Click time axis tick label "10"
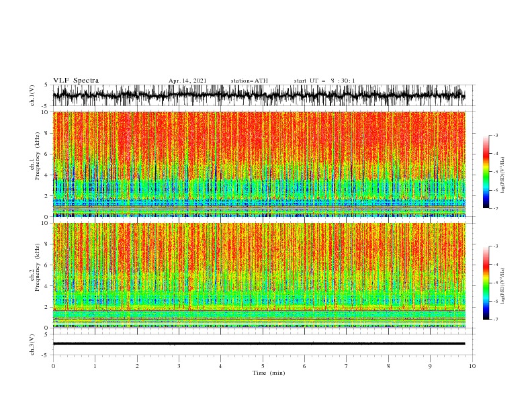Viewport: 532px width, 411px height. pyautogui.click(x=472, y=366)
